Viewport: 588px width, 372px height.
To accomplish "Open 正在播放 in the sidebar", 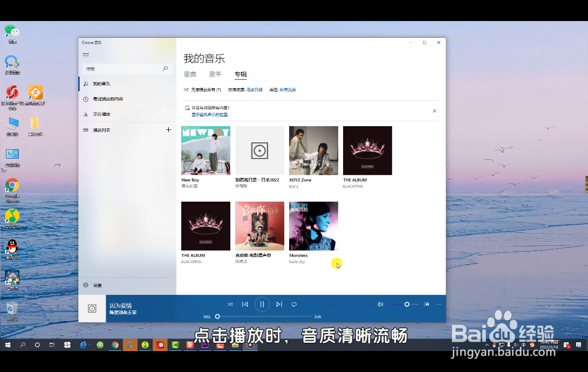I will pos(127,114).
